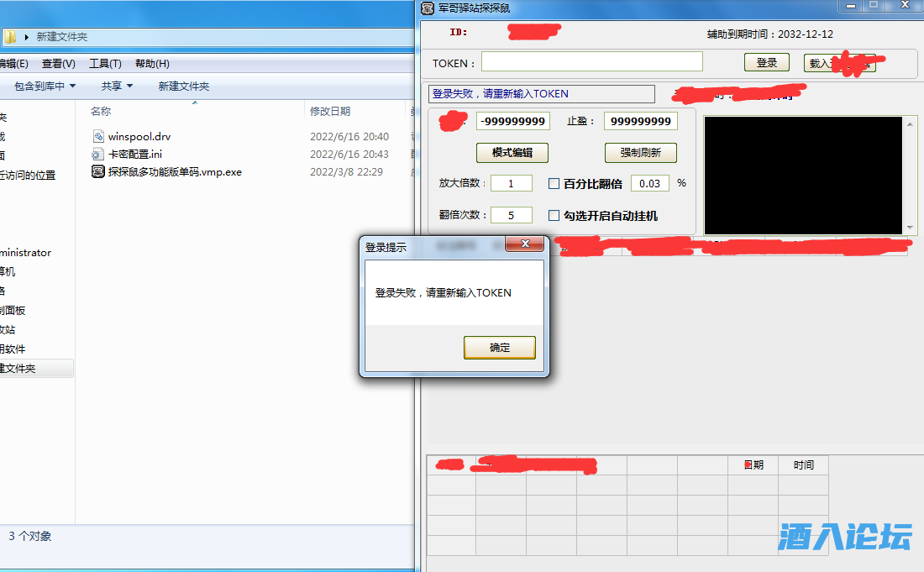Open the 共享 dropdown menu

(114, 86)
